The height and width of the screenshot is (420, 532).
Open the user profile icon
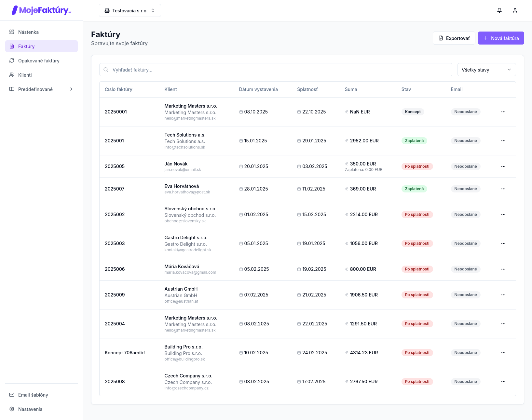(515, 10)
